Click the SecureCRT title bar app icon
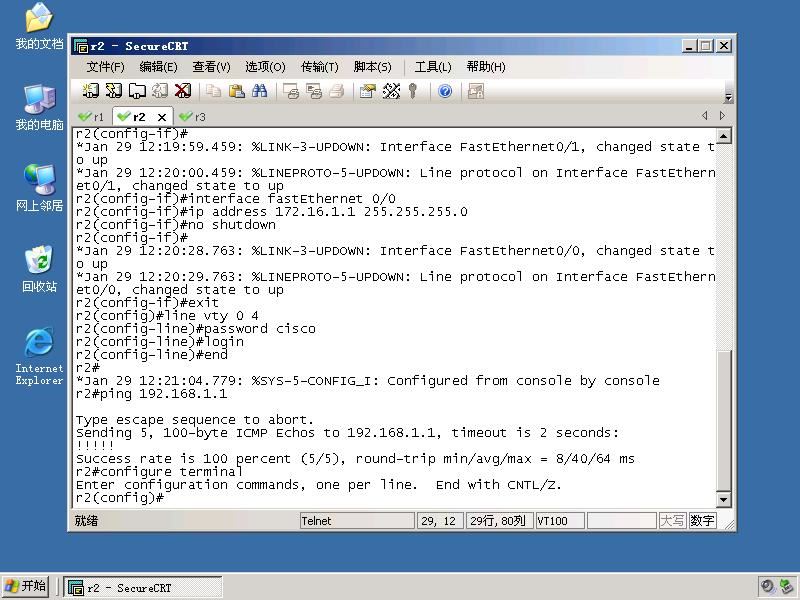The width and height of the screenshot is (800, 600). point(81,46)
